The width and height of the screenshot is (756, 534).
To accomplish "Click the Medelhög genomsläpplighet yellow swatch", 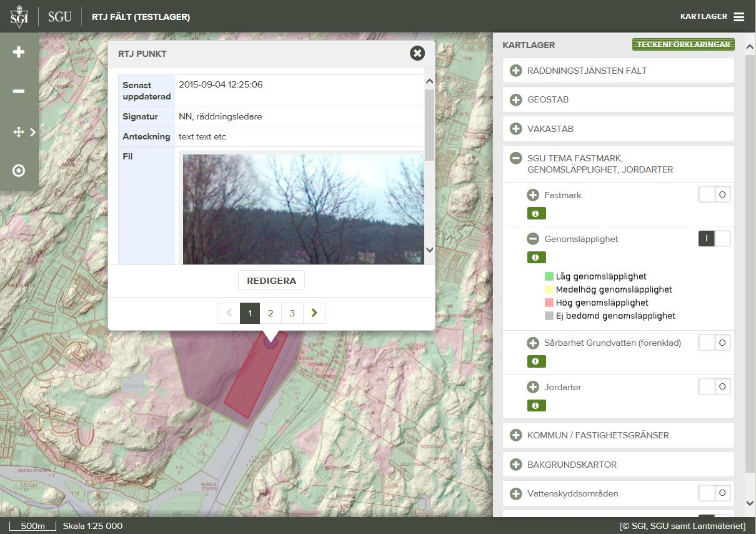I will (549, 290).
